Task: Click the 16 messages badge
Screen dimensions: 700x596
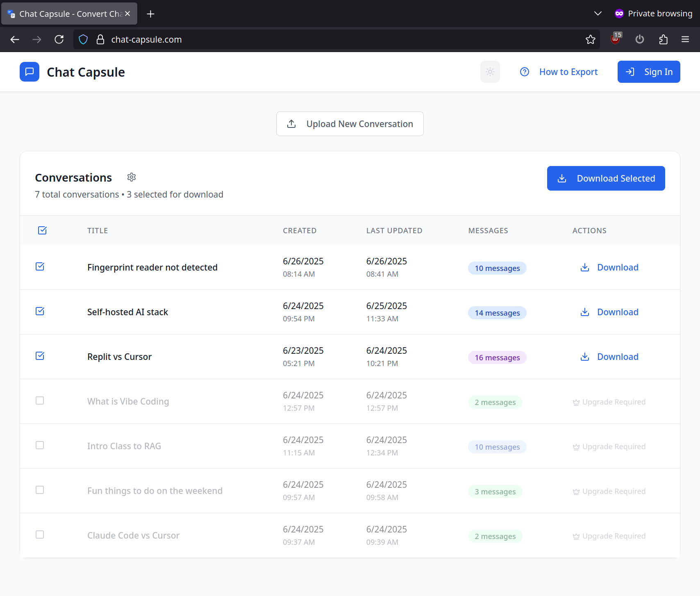Action: (497, 357)
